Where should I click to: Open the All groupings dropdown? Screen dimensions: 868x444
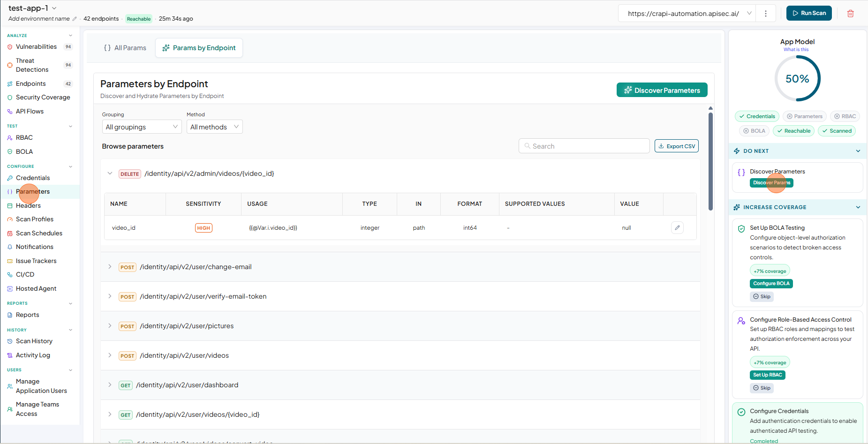click(x=142, y=127)
